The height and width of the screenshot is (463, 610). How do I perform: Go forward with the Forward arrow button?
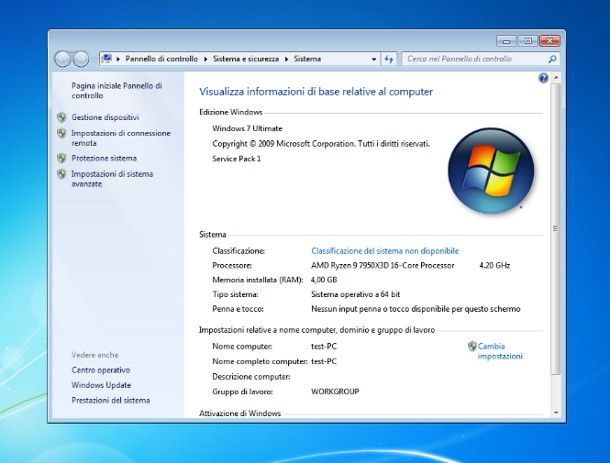(81, 59)
